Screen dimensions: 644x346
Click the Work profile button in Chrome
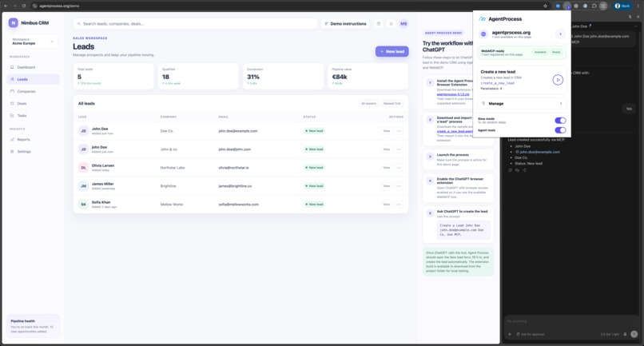click(x=622, y=6)
